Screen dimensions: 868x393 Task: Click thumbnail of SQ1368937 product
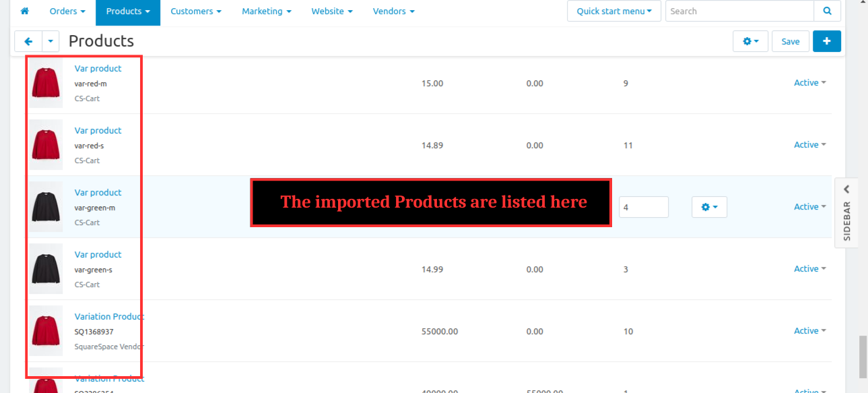tap(46, 331)
